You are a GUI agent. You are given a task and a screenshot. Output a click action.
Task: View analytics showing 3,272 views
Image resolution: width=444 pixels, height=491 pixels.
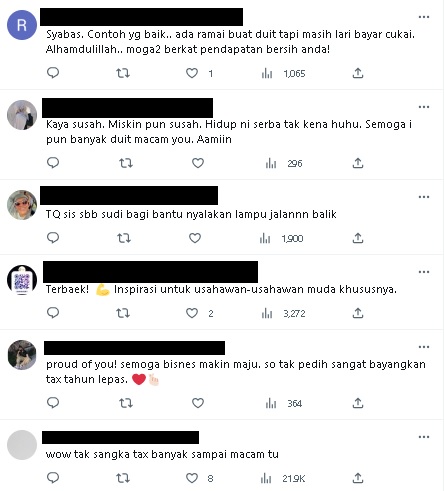283,313
